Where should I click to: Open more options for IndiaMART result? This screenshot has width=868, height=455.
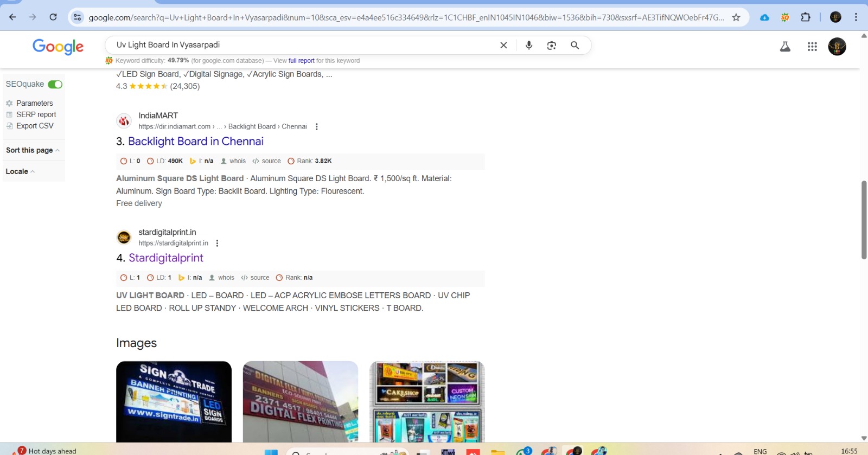click(317, 127)
